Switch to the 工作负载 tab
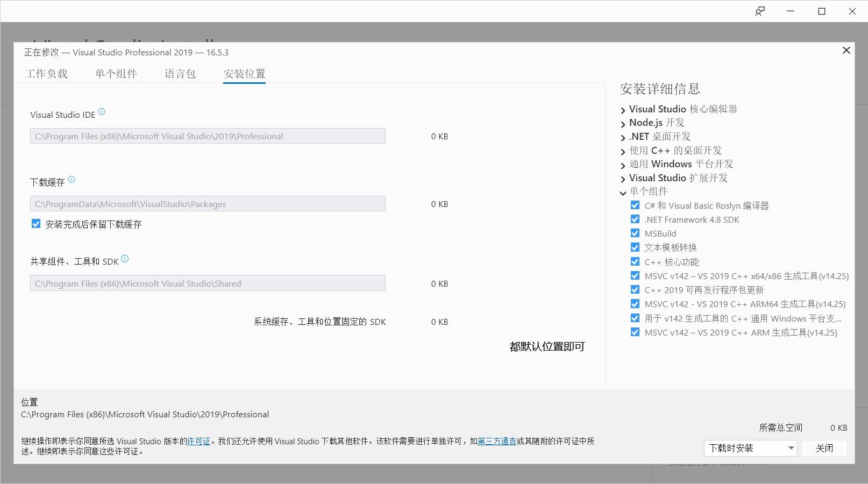 (x=47, y=74)
